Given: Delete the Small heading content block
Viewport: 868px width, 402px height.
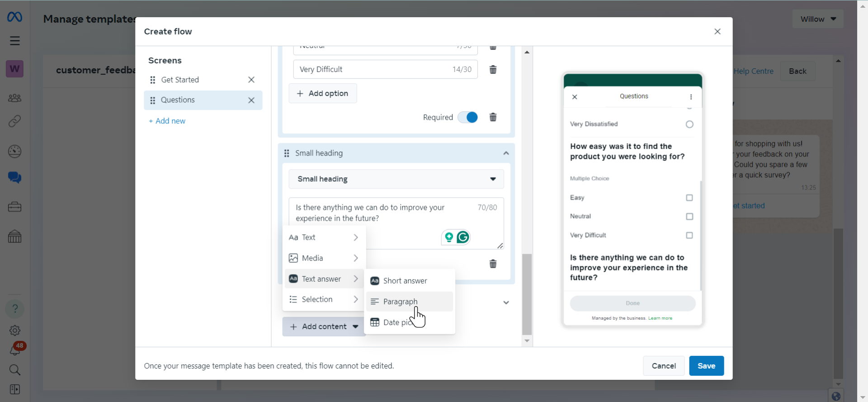Looking at the screenshot, I should [x=493, y=264].
